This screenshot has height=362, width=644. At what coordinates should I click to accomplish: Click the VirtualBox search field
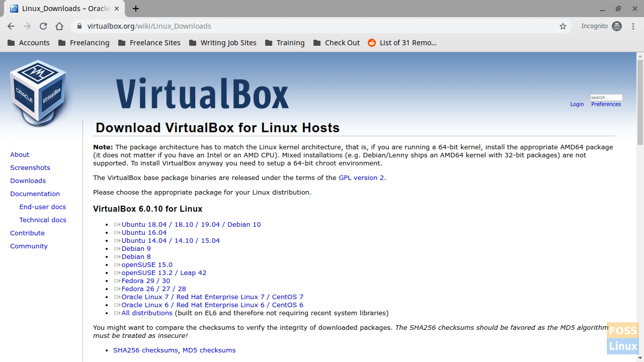tap(606, 98)
